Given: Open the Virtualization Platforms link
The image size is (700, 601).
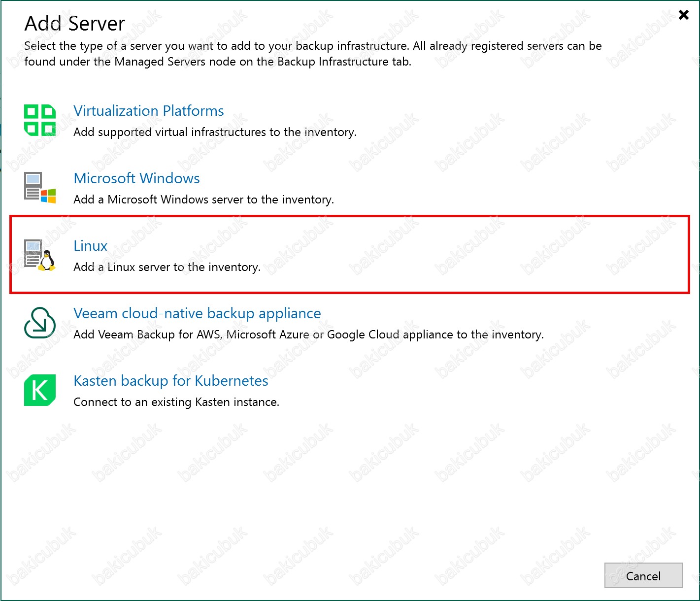Looking at the screenshot, I should (x=149, y=111).
